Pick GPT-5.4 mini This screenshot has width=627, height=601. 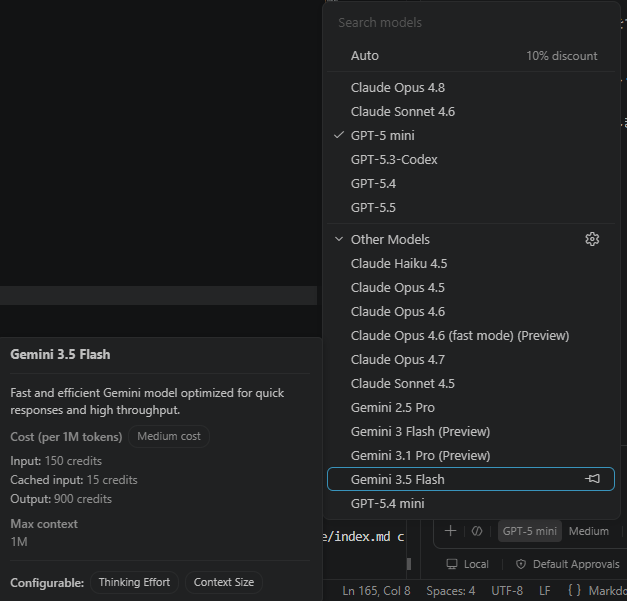[x=471, y=503]
